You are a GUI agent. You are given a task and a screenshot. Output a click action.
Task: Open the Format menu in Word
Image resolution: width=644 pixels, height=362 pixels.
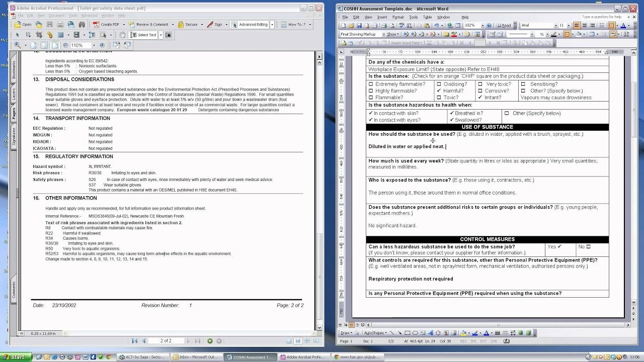[x=398, y=17]
